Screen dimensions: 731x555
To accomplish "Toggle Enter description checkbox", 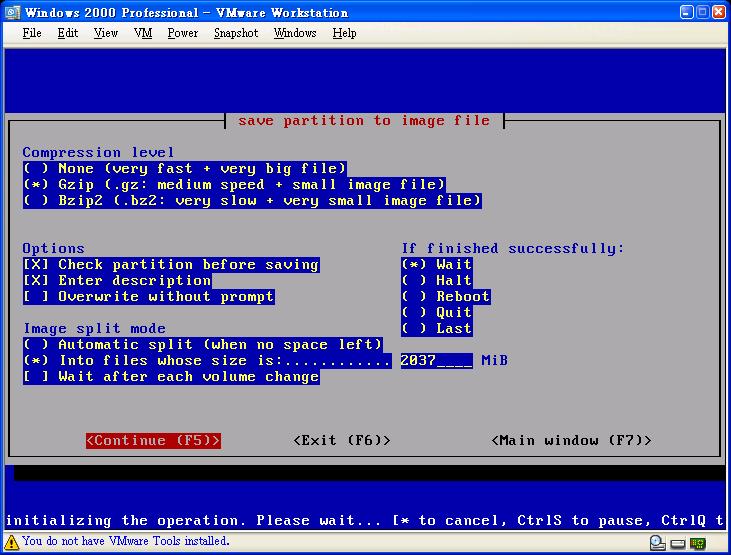I will coord(117,280).
